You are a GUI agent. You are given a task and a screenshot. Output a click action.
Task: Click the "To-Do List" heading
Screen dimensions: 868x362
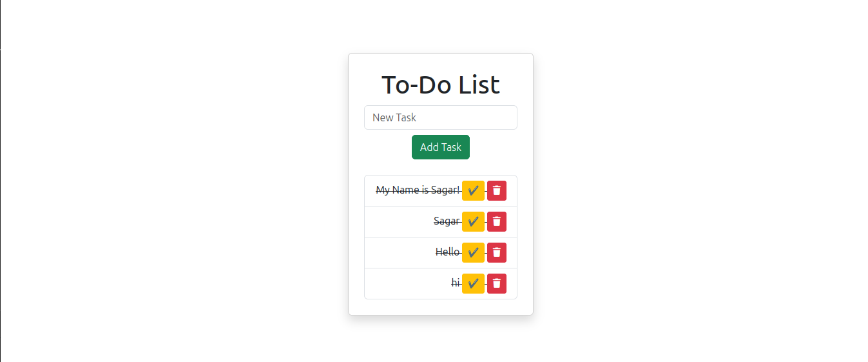click(441, 85)
